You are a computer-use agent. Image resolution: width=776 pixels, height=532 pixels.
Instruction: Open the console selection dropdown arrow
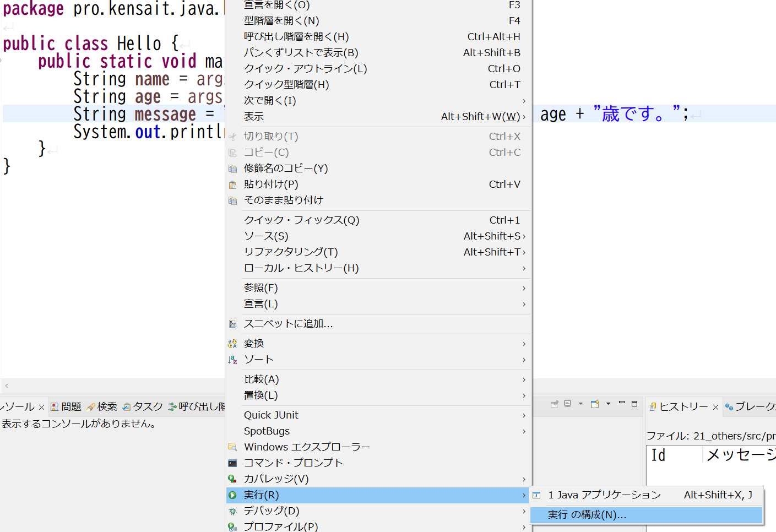tap(580, 404)
